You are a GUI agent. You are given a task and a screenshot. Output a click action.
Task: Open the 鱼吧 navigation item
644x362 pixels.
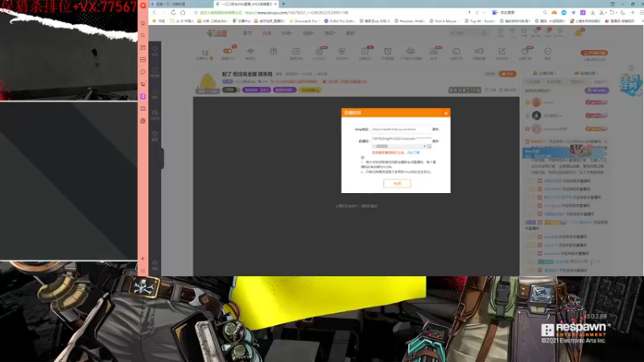tap(350, 33)
